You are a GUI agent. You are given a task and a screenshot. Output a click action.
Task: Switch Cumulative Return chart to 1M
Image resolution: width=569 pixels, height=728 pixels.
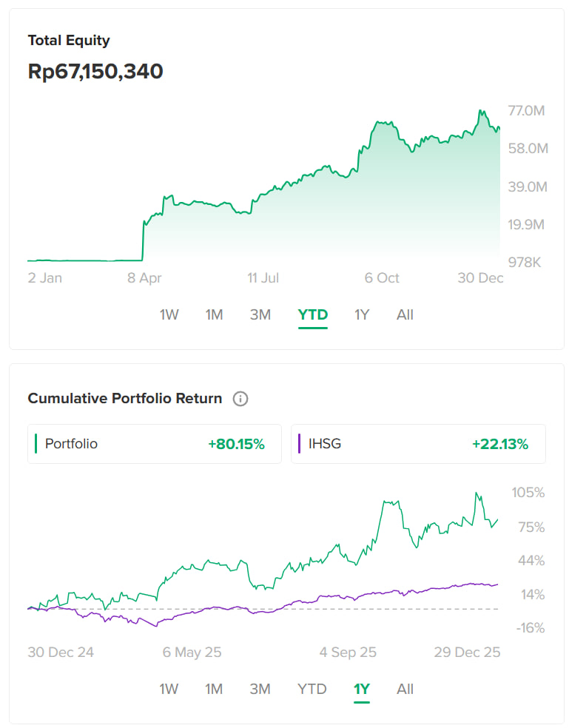coord(214,689)
